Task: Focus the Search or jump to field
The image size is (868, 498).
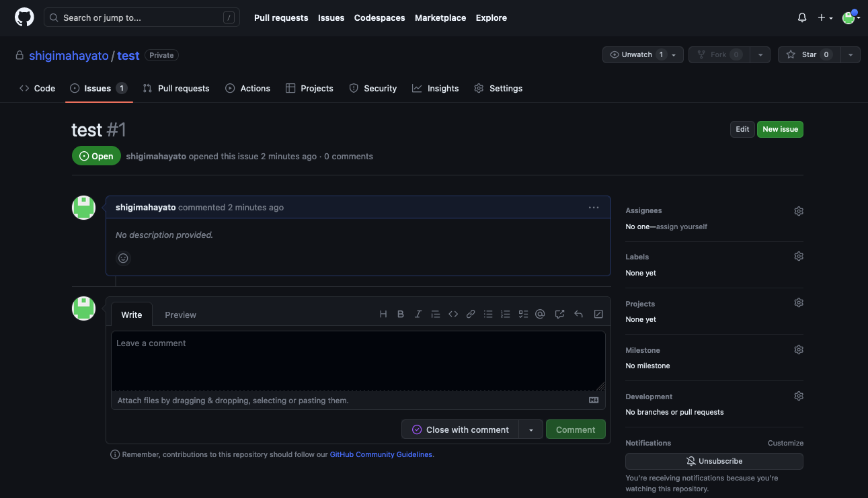Action: point(142,18)
